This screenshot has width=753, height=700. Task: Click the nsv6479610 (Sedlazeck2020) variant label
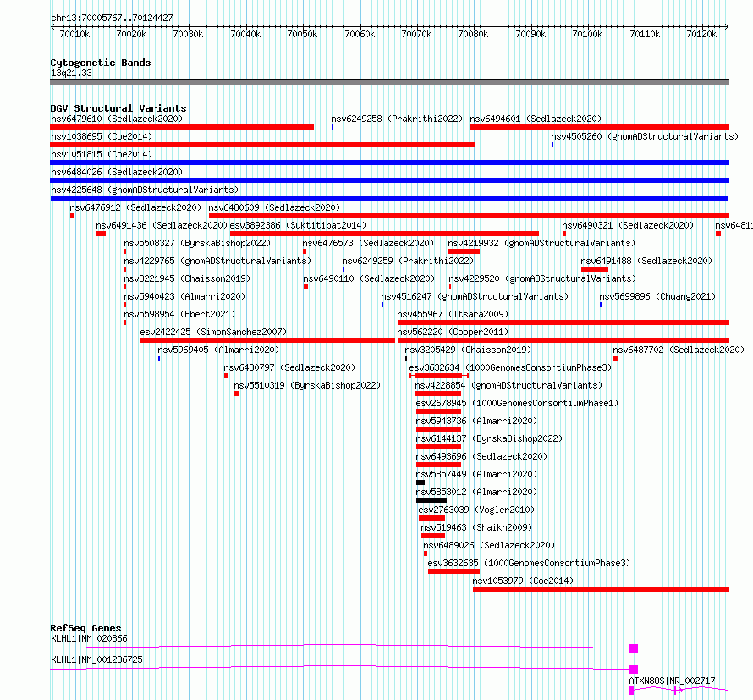click(117, 119)
